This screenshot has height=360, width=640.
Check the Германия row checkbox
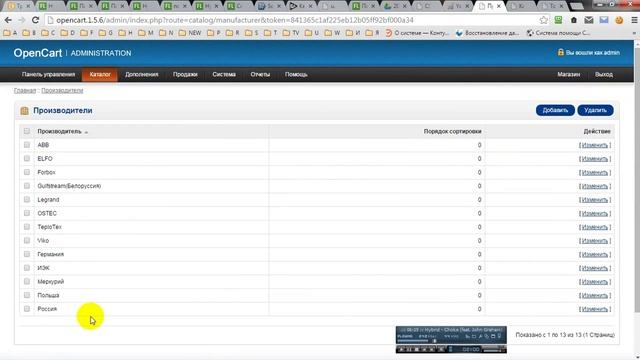point(27,254)
